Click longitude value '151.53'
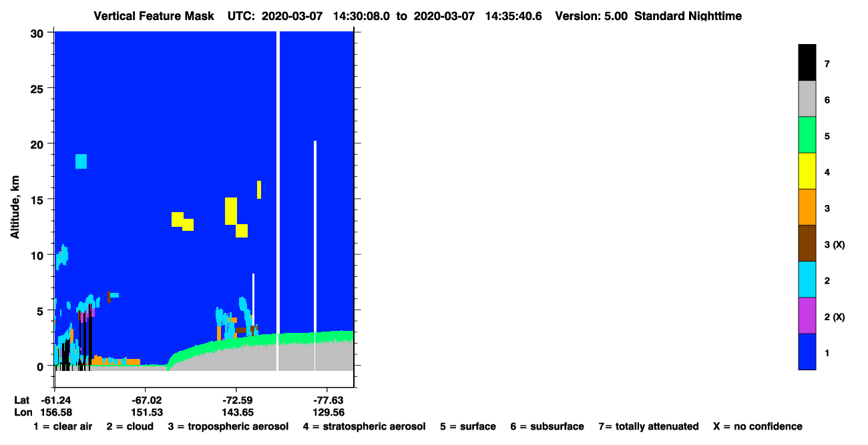 click(147, 412)
